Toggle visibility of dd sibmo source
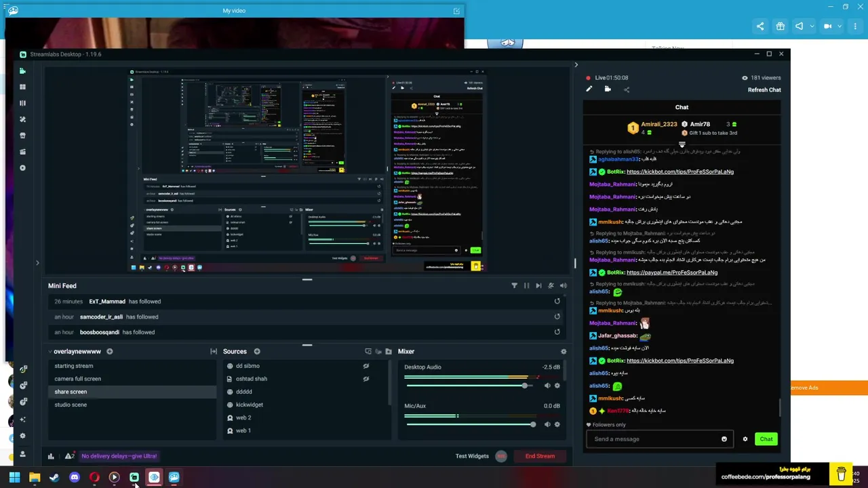Viewport: 868px width, 488px height. click(x=366, y=366)
